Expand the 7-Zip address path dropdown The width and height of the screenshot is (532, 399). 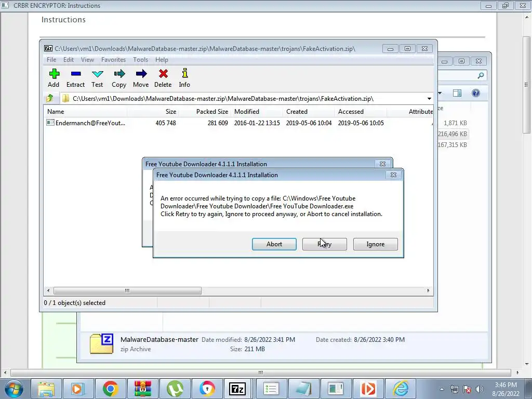pos(429,99)
